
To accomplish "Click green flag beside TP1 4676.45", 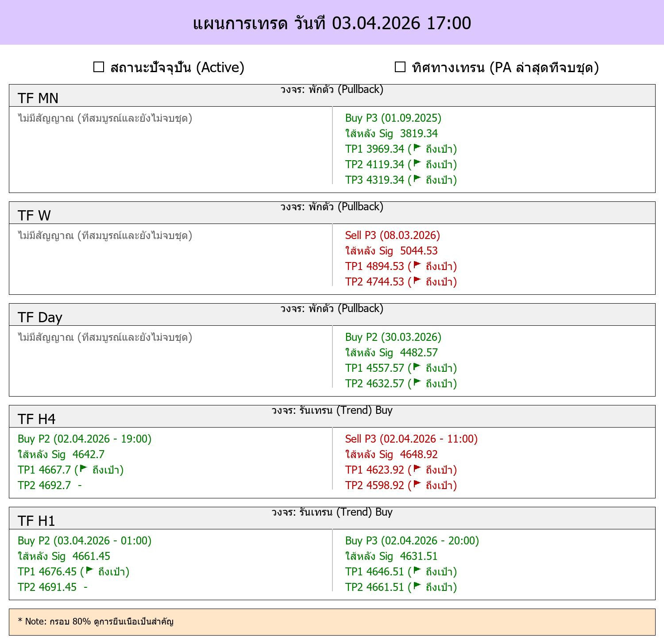I will (89, 571).
